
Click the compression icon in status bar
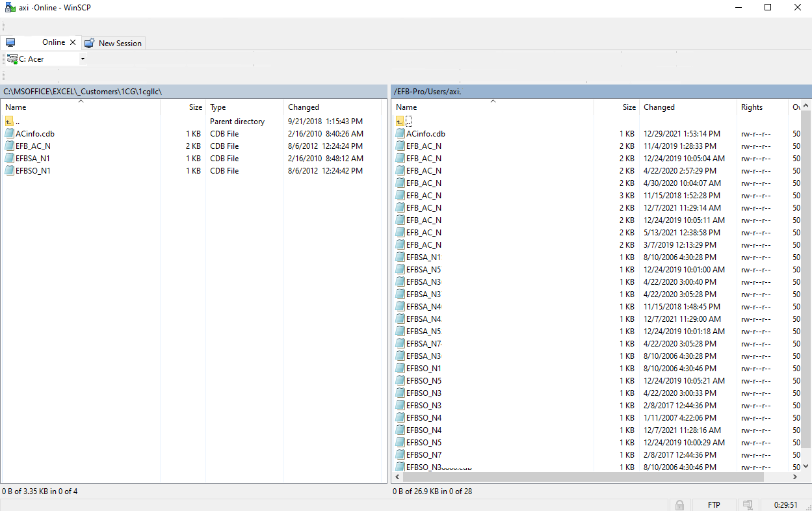pyautogui.click(x=748, y=505)
